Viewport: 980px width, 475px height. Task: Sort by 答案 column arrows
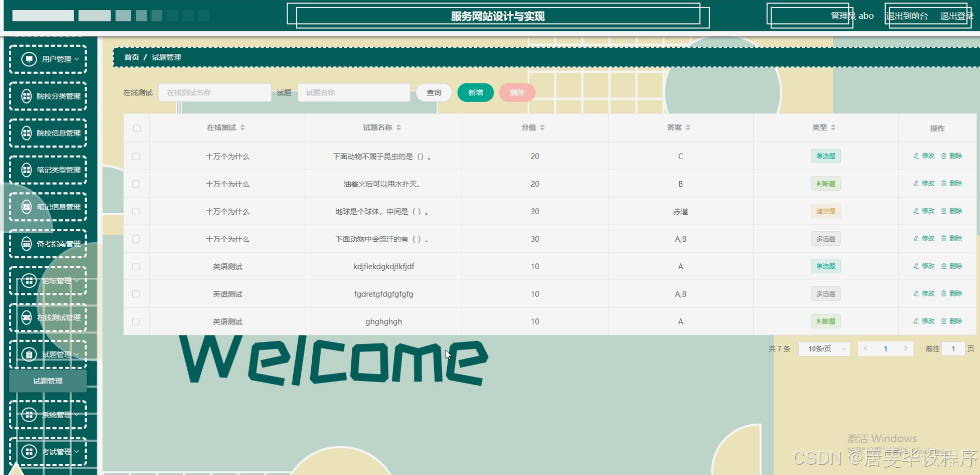[x=688, y=128]
